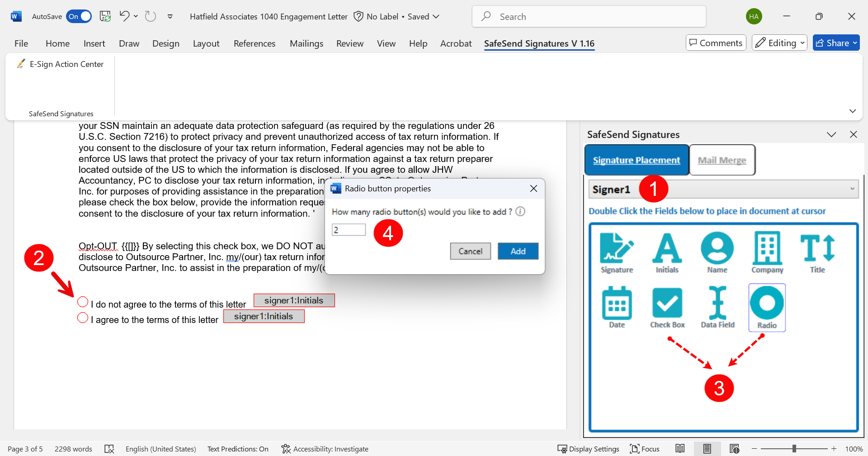Expand the Share button dropdown
Screen dimensions: 868x456
[855, 43]
